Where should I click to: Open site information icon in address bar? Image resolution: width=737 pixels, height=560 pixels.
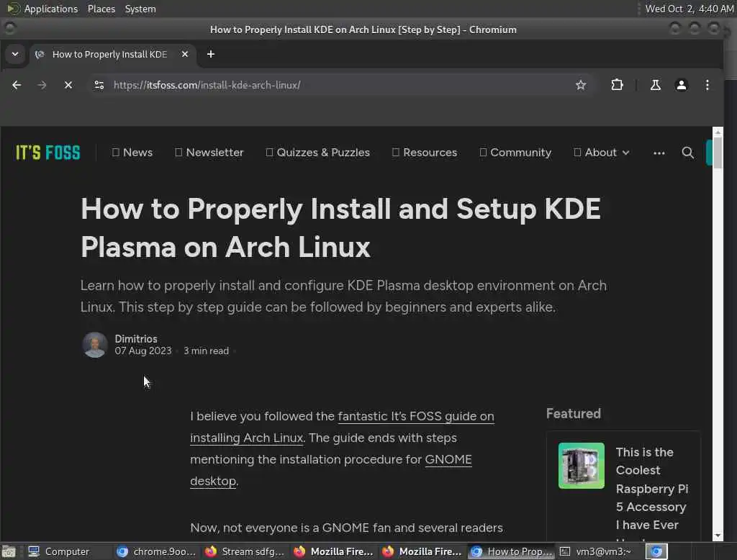[x=99, y=85]
